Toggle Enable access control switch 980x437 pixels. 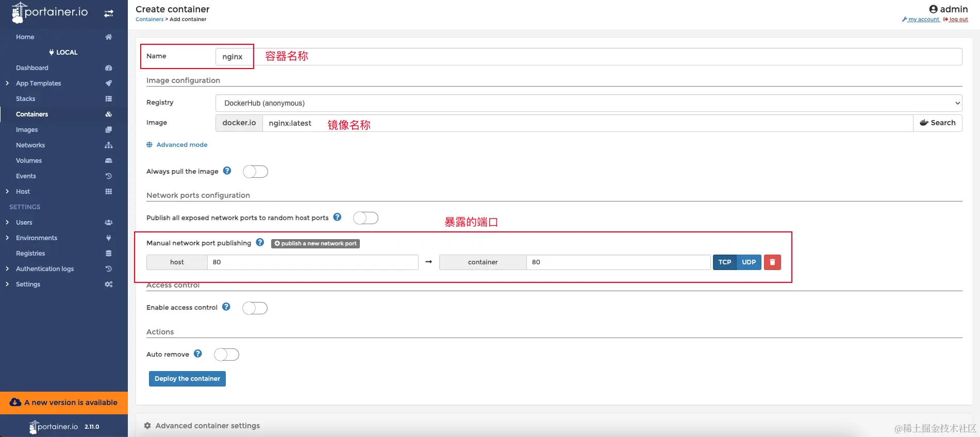[255, 308]
